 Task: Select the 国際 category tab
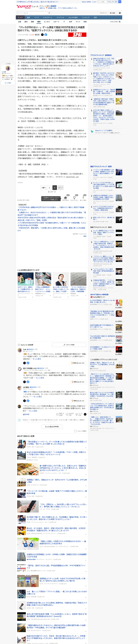pyautogui.click(x=32, y=22)
